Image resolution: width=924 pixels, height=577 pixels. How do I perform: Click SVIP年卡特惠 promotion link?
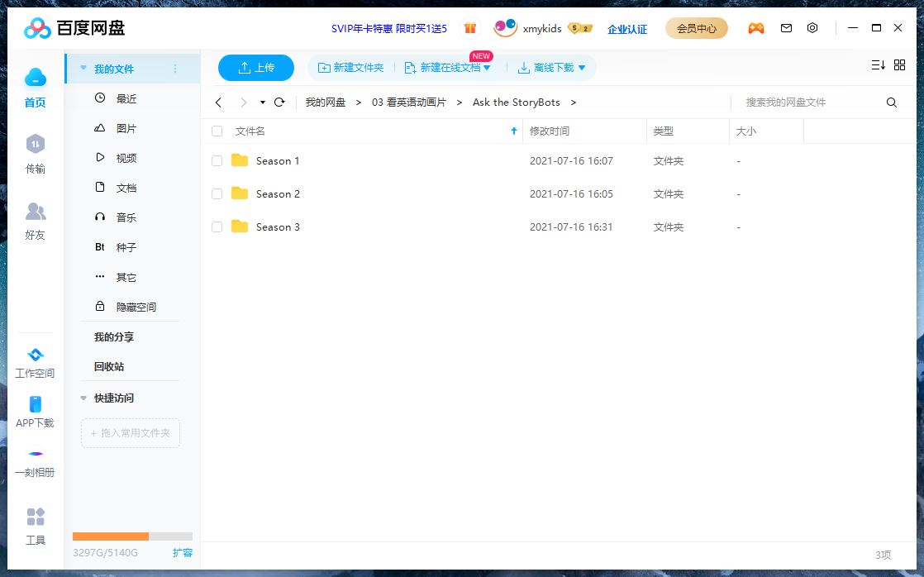[x=389, y=28]
